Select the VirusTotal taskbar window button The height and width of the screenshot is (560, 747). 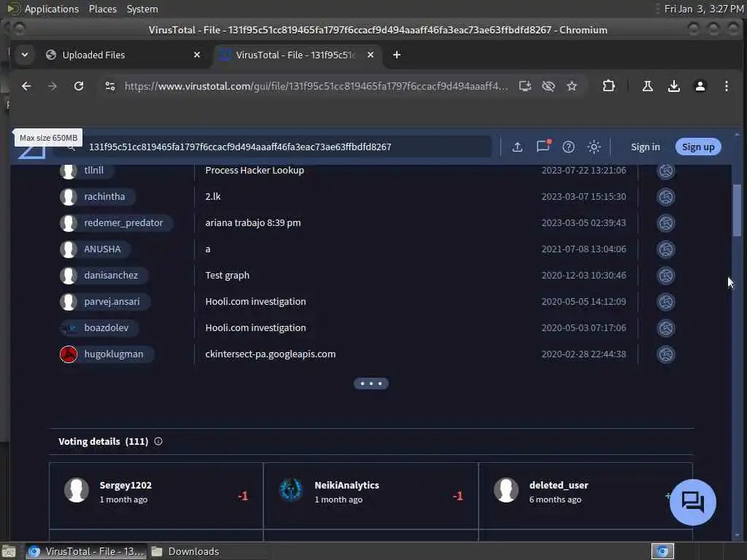point(85,551)
